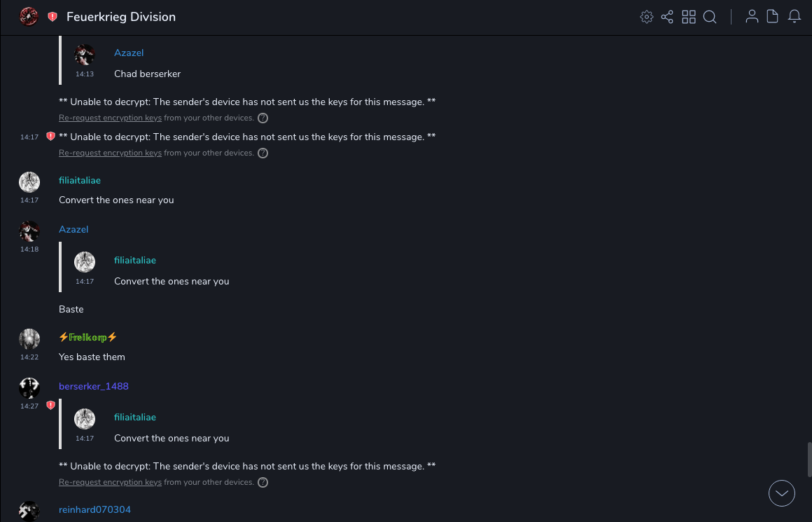Click the room avatar in the header

coord(29,17)
